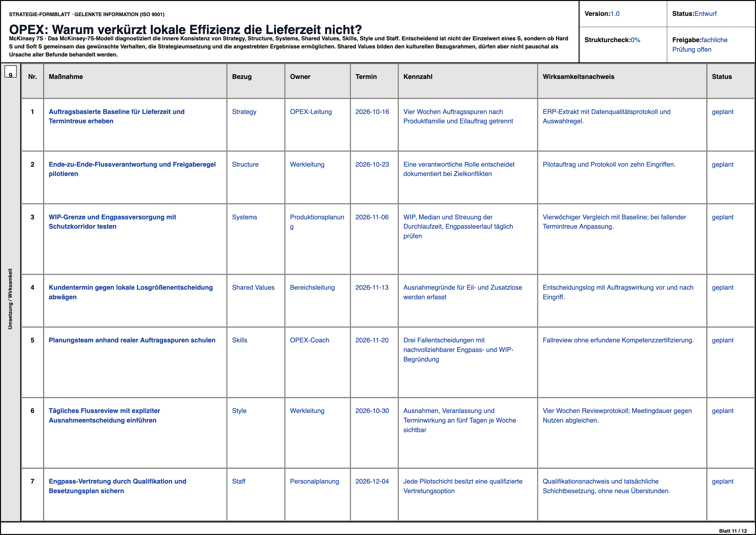Click the 'Maßnahme' column header

[66, 76]
